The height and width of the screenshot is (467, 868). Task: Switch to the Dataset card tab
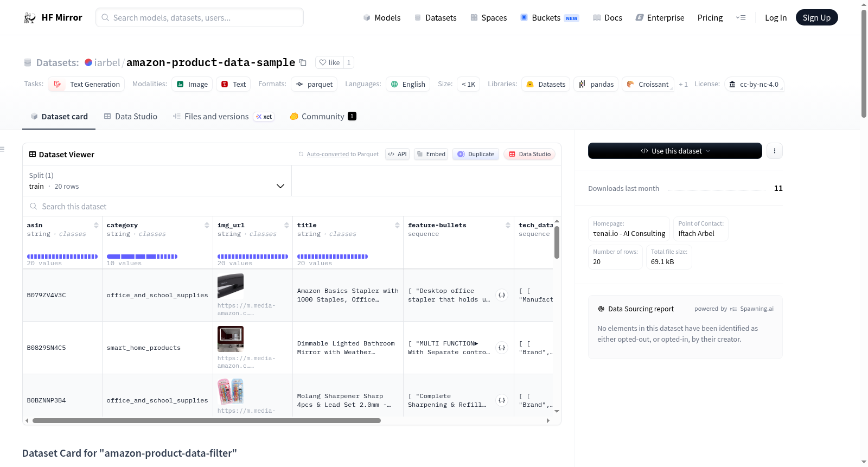(x=59, y=117)
